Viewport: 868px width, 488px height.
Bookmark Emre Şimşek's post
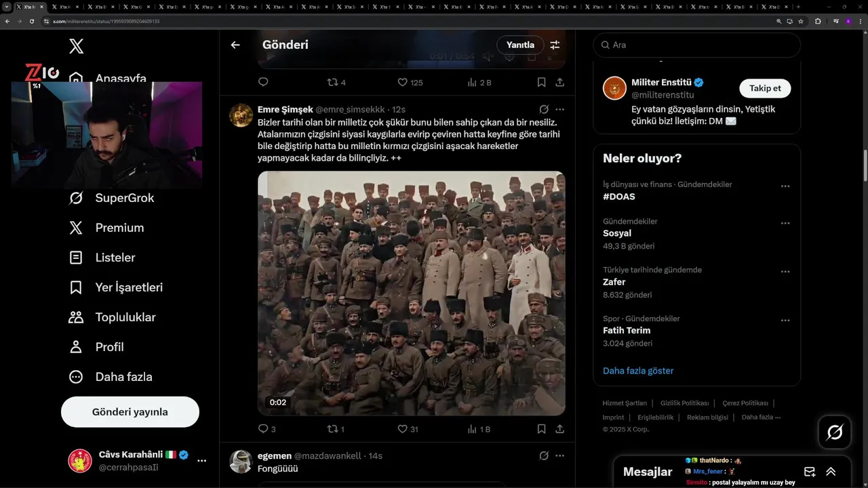tap(541, 428)
